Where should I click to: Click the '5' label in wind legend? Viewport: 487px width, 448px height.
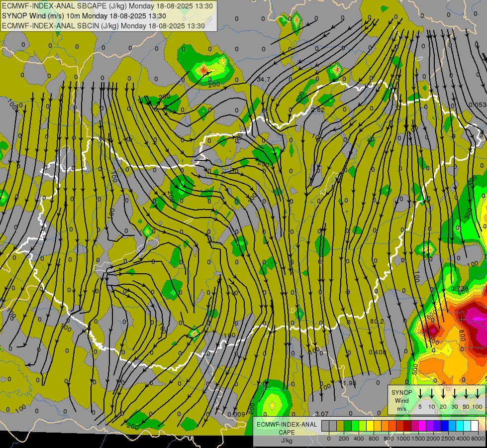420,407
